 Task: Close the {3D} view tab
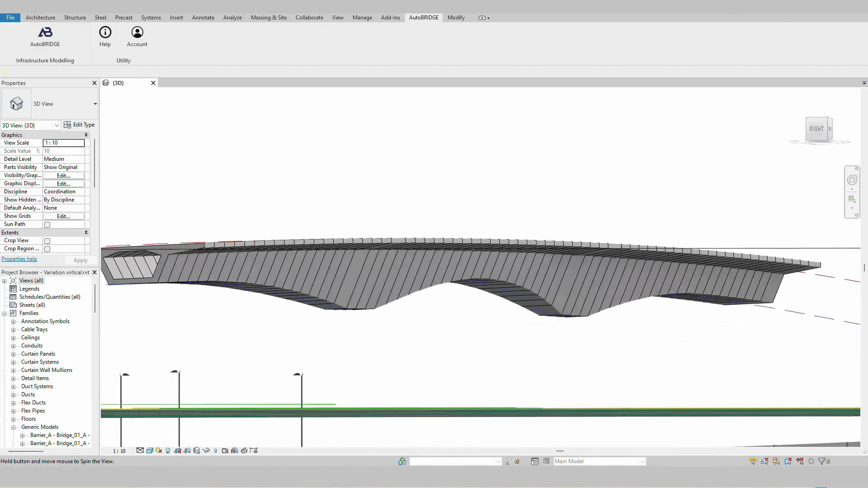153,83
